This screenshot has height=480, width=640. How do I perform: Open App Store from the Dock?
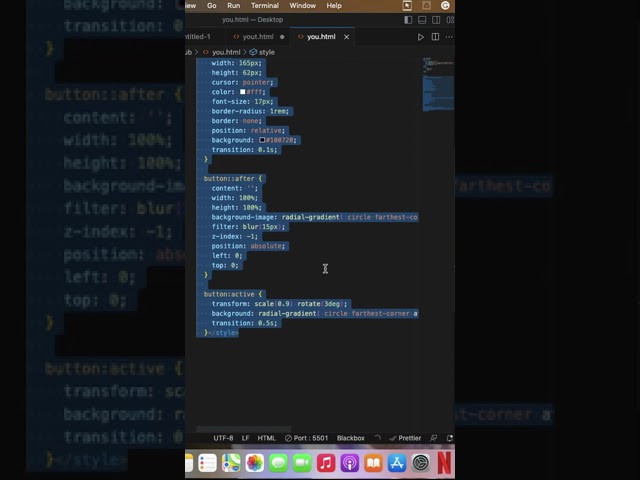pos(397,463)
